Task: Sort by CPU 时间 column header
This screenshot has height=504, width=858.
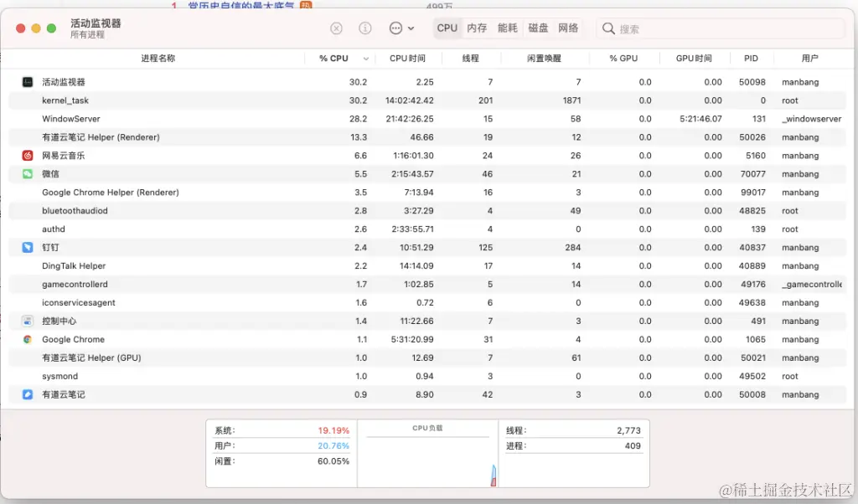Action: [407, 59]
